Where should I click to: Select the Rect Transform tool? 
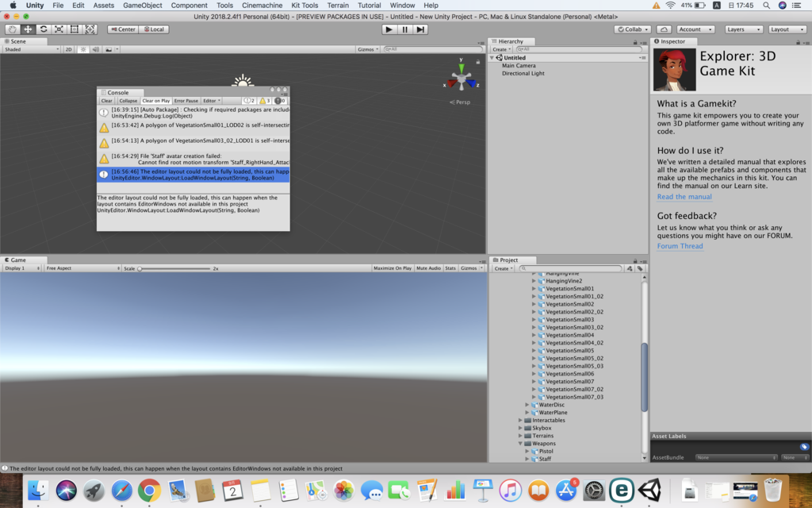click(x=75, y=29)
